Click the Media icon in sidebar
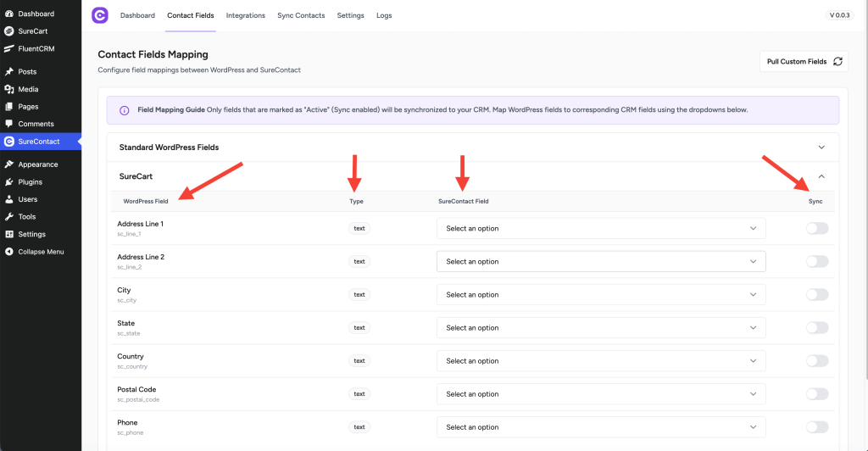This screenshot has width=868, height=451. (8, 89)
